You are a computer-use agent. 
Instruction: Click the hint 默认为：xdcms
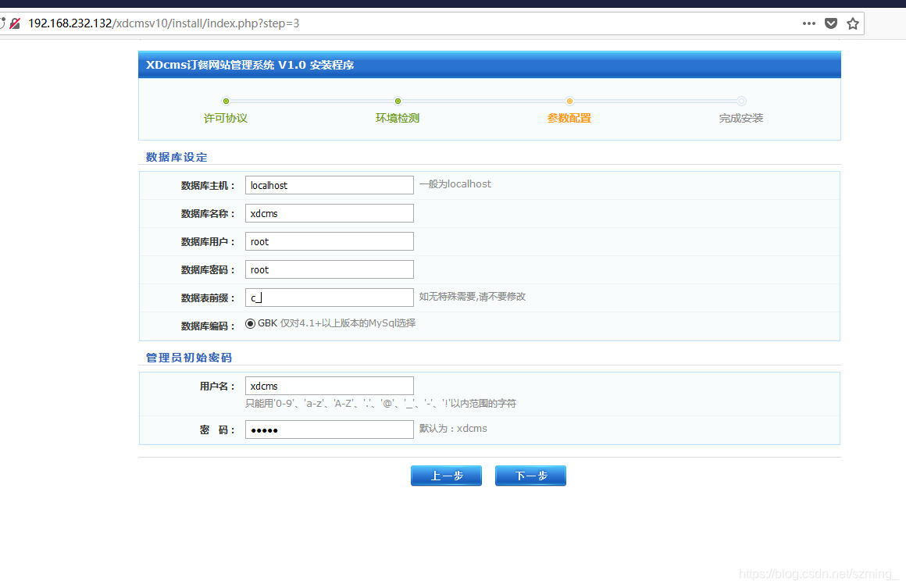(453, 429)
